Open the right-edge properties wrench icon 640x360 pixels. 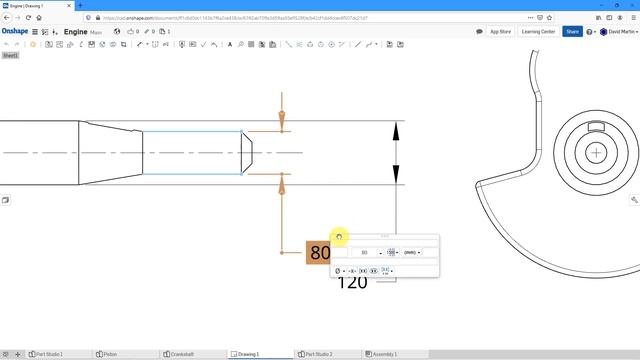click(634, 200)
